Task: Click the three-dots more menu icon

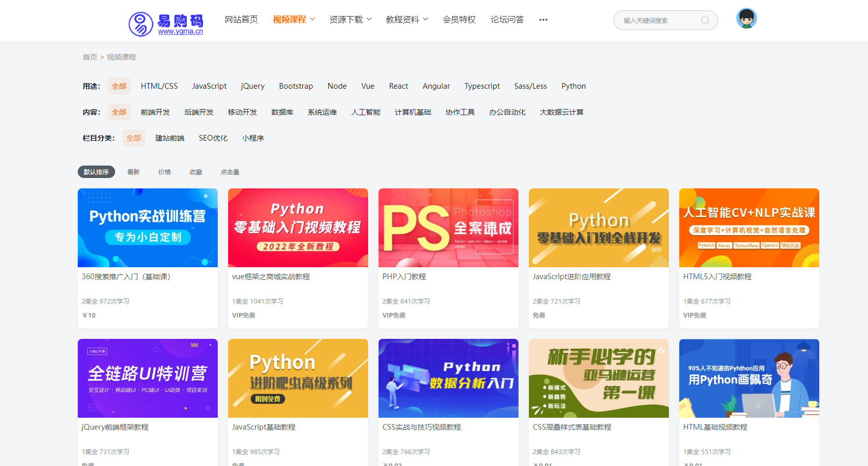Action: click(543, 20)
